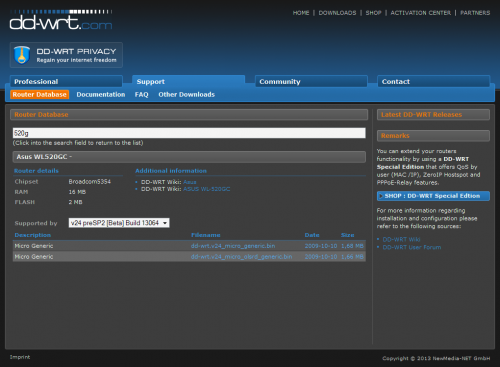Open the ASUS WL-520GC wiki link

pyautogui.click(x=207, y=189)
